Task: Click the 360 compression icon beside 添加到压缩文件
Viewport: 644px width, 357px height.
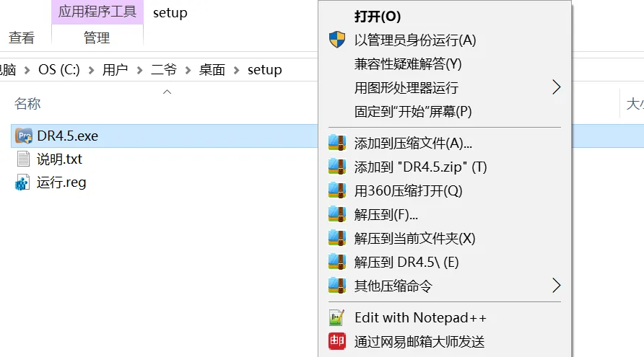Action: point(336,143)
